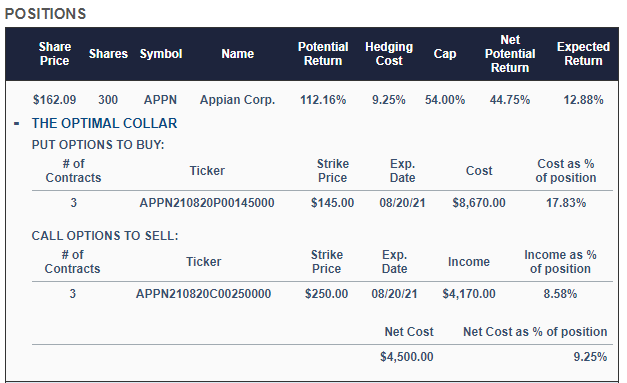The image size is (627, 383).
Task: Select the $145.00 put strike price
Action: tap(332, 203)
